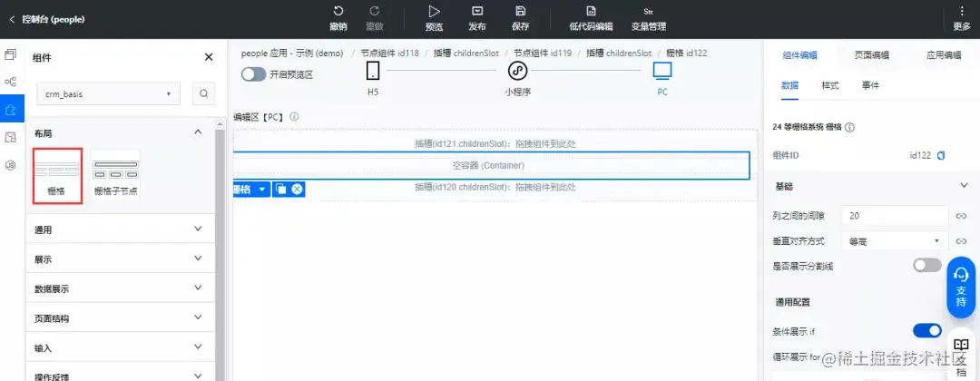The image size is (980, 381).
Task: Click breadcrumb people 应用 - 示例 (demo)
Action: pos(292,54)
